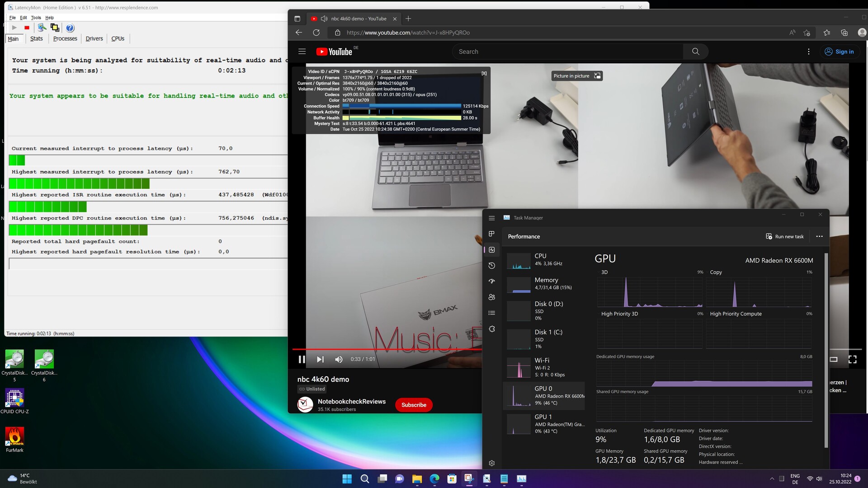Open Task Manager Services puzzle icon
The height and width of the screenshot is (488, 868).
pos(492,329)
